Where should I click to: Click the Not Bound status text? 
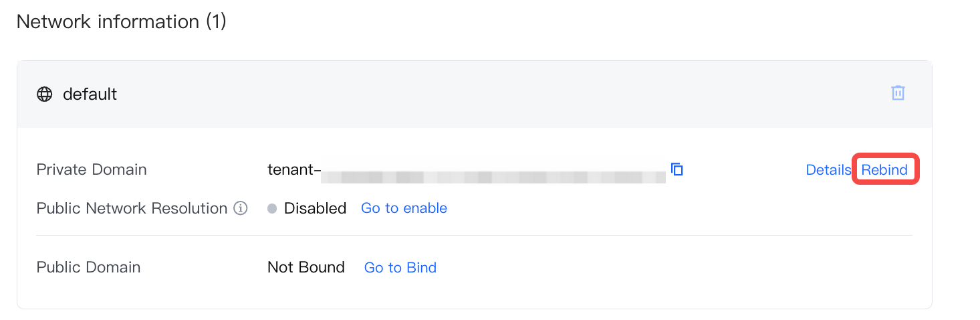[305, 267]
